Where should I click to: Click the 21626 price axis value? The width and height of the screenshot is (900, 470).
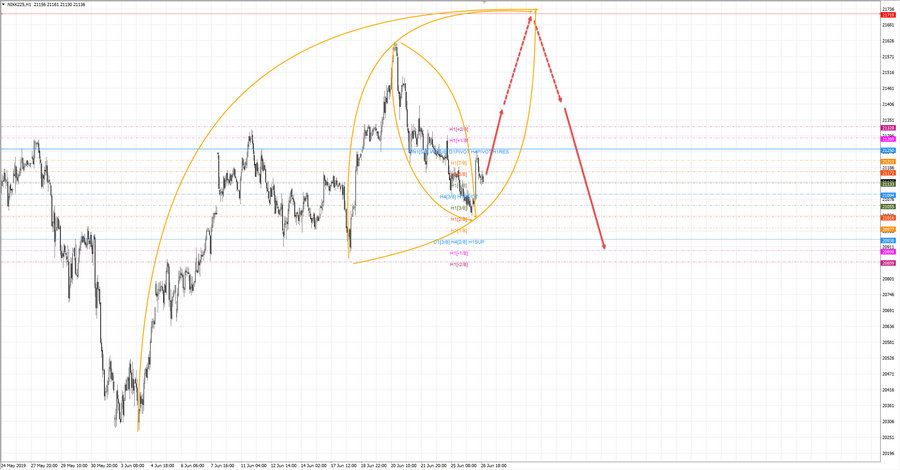(888, 41)
